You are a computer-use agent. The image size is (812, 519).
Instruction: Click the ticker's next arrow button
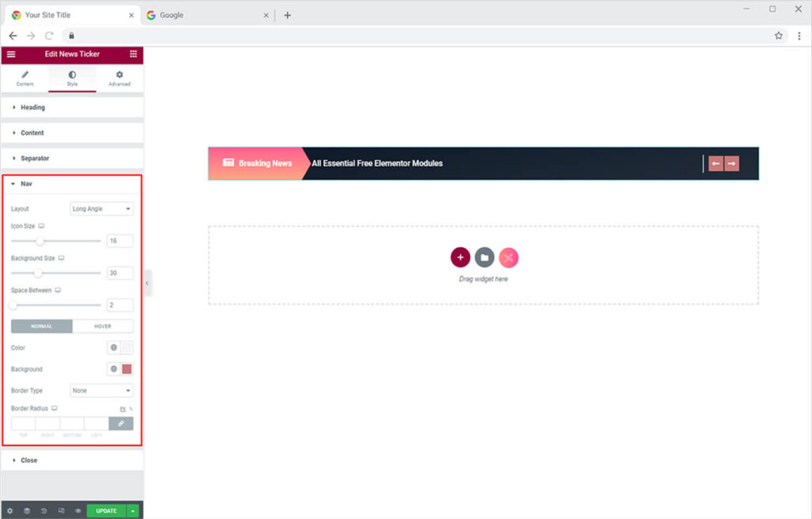pos(732,164)
